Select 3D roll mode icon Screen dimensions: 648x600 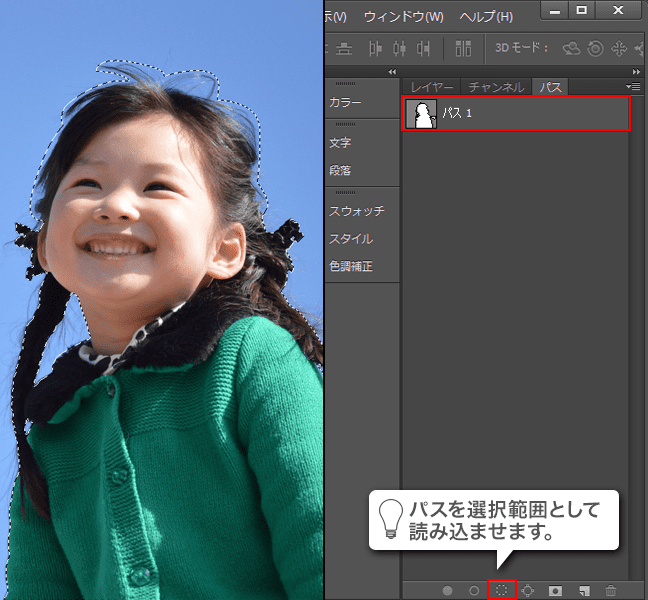click(595, 48)
